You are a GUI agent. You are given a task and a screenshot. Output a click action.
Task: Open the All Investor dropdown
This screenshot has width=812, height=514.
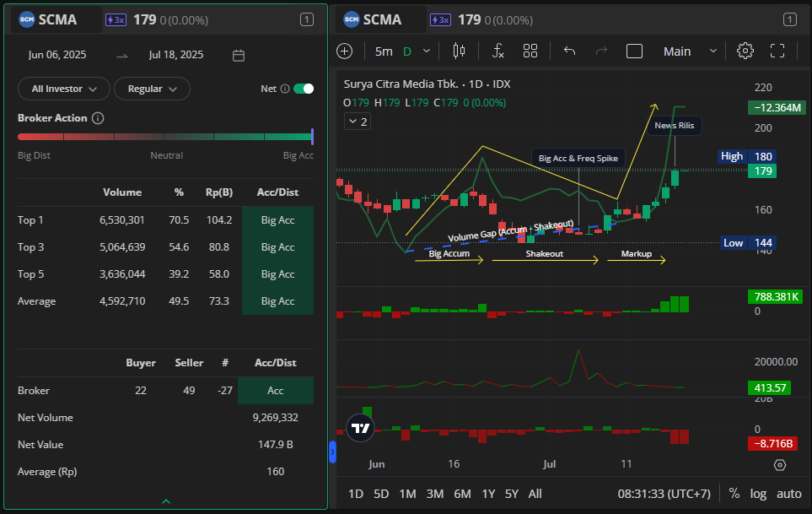pyautogui.click(x=64, y=89)
